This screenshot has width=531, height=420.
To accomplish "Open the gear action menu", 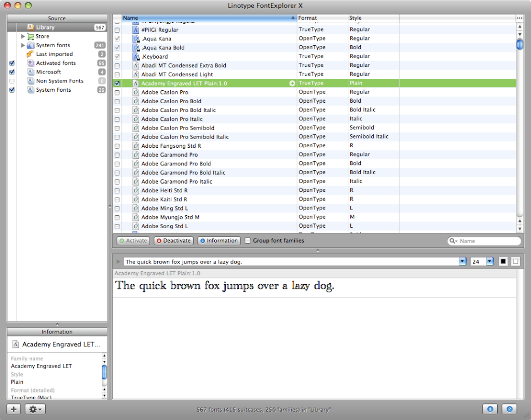I will point(35,409).
